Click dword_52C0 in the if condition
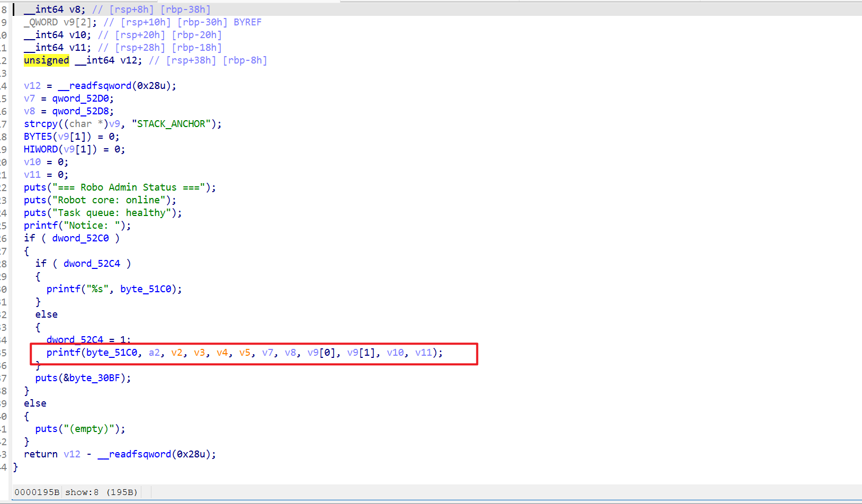Image resolution: width=862 pixels, height=504 pixels. pos(80,238)
